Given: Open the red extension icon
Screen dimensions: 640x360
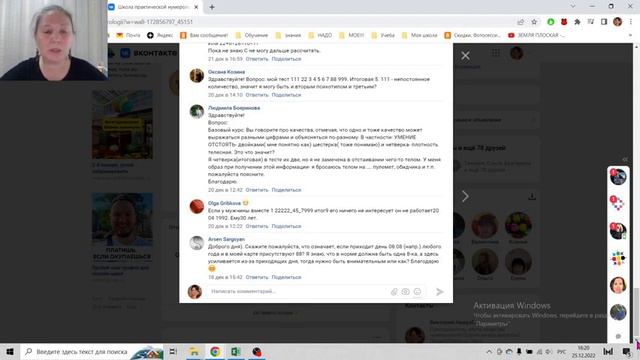Looking at the screenshot, I should click(564, 22).
